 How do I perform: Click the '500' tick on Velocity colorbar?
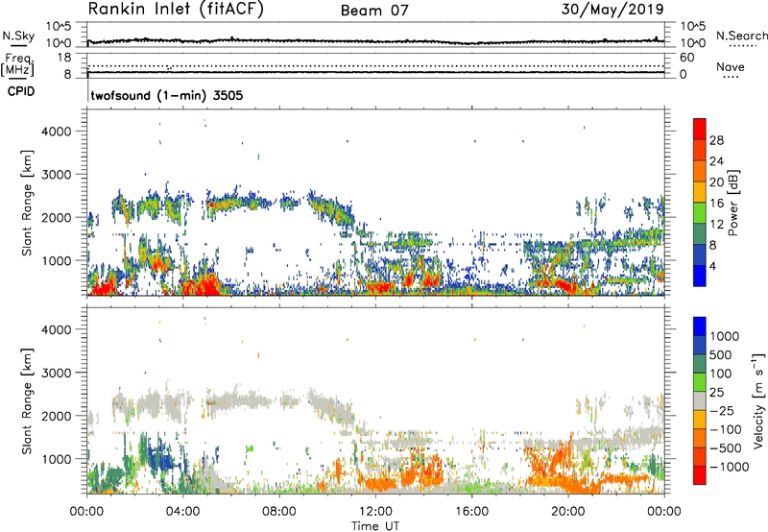(721, 354)
